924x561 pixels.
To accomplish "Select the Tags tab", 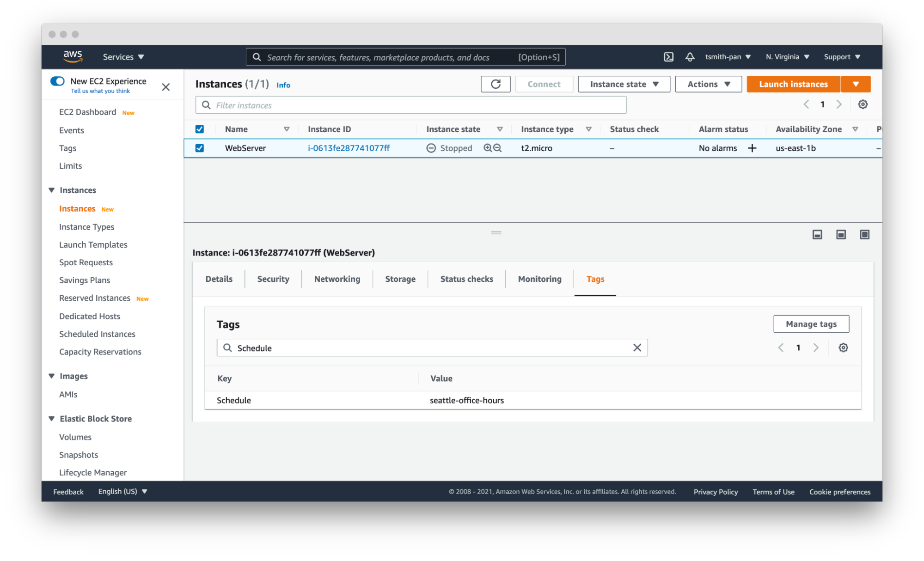I will [595, 279].
